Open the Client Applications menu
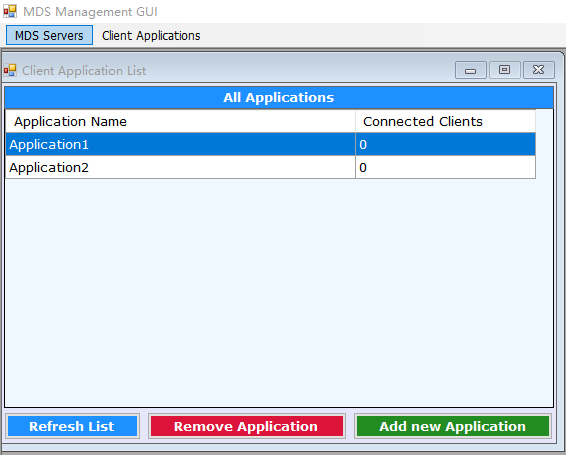566x455 pixels. pos(151,35)
